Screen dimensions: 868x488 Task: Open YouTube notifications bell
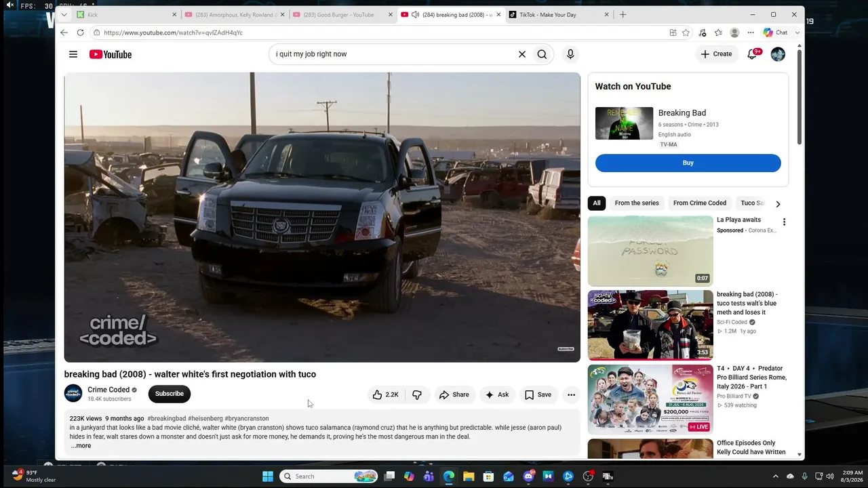coord(752,54)
